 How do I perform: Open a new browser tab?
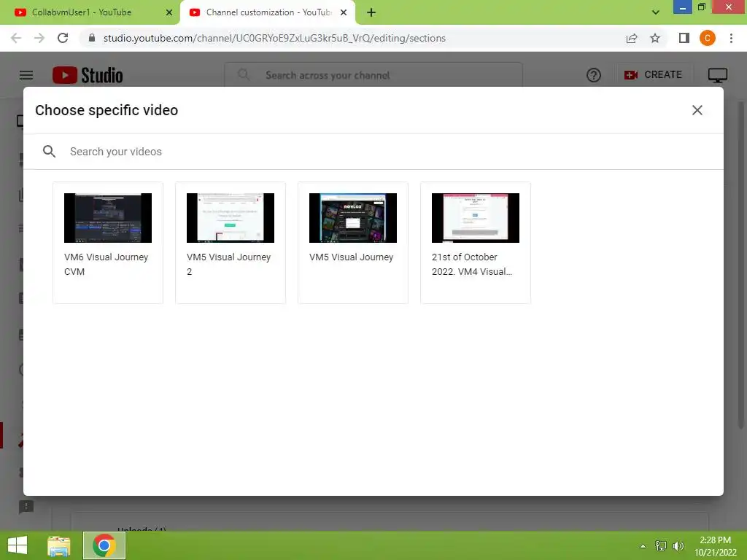[371, 12]
